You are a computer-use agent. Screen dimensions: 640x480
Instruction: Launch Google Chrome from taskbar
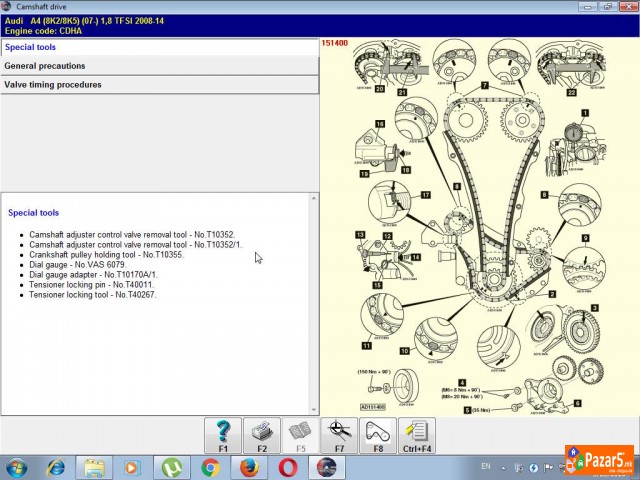(x=210, y=467)
